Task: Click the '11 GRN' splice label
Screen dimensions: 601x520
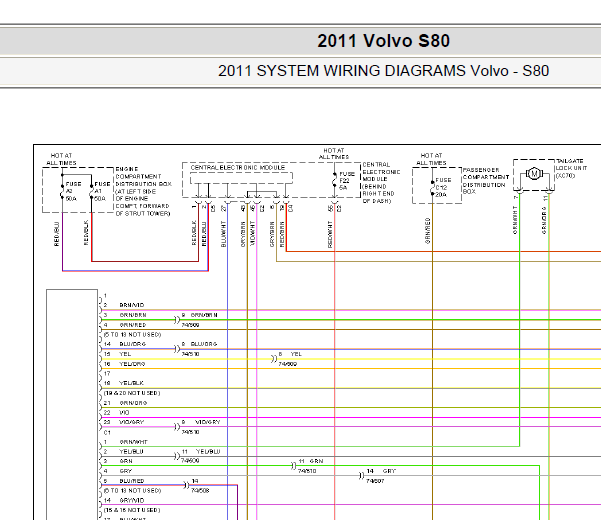Action: (x=311, y=461)
